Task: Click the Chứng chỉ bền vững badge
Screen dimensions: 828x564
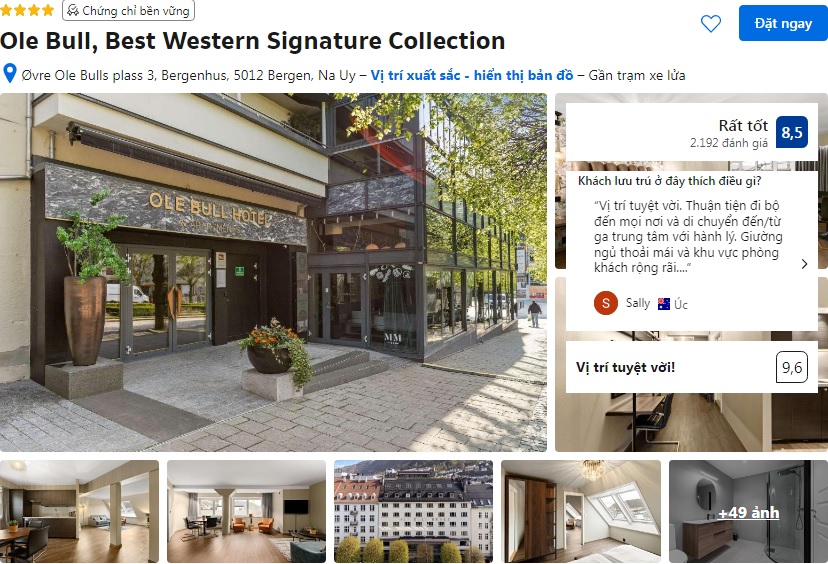Action: coord(128,10)
